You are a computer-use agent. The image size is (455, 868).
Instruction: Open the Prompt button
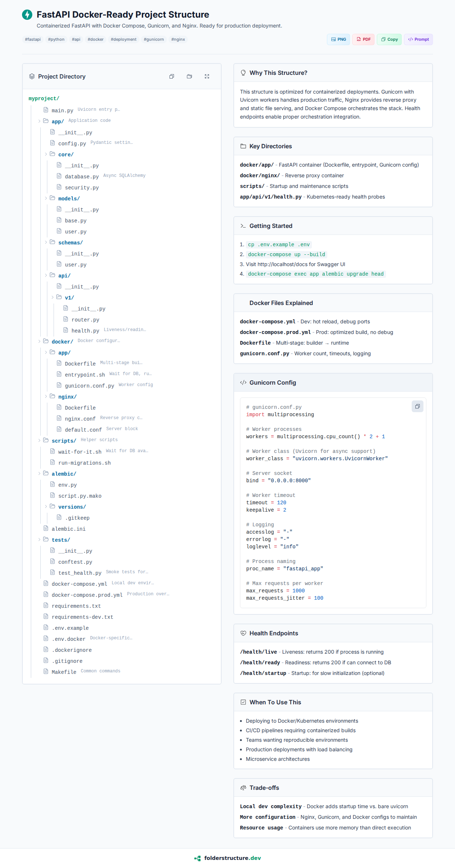tap(418, 39)
